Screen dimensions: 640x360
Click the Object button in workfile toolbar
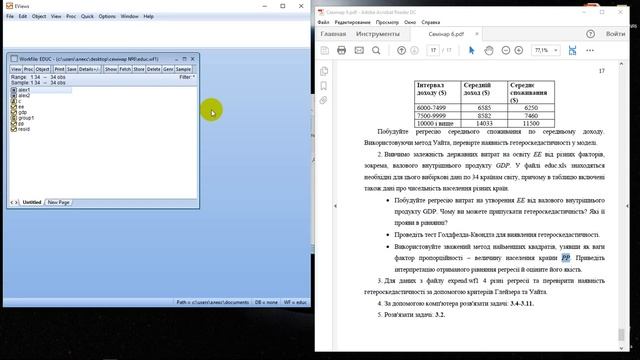coord(42,69)
